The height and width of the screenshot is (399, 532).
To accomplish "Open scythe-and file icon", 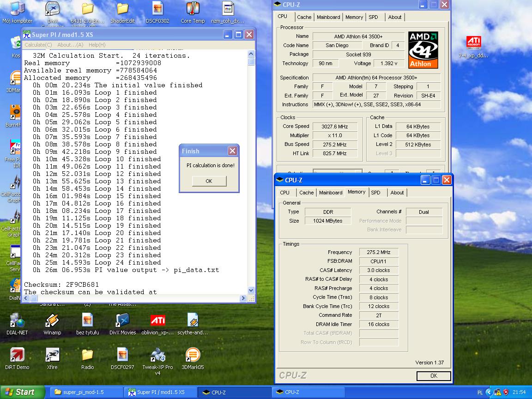I will [x=193, y=324].
